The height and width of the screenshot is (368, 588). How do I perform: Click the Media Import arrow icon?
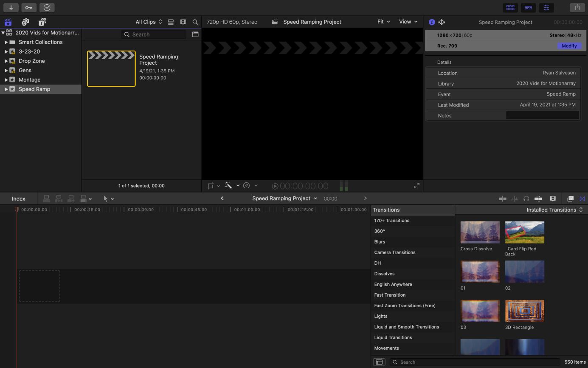click(x=11, y=8)
